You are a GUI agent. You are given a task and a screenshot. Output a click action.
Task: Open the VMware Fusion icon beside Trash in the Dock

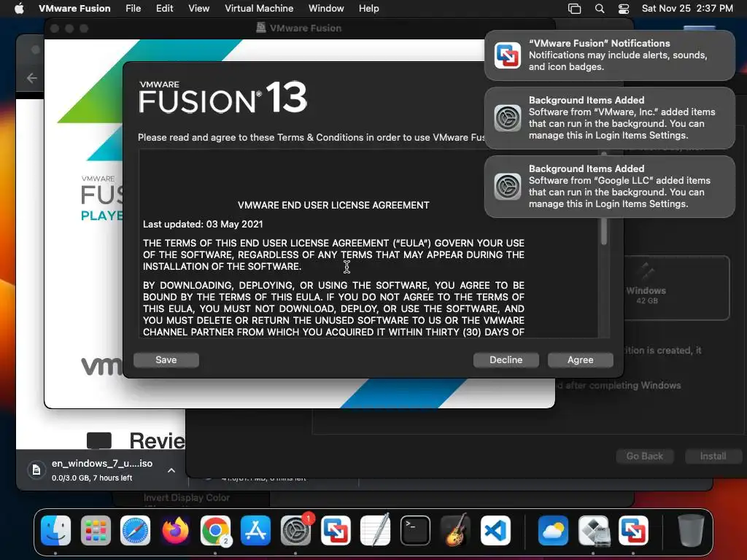pos(633,530)
